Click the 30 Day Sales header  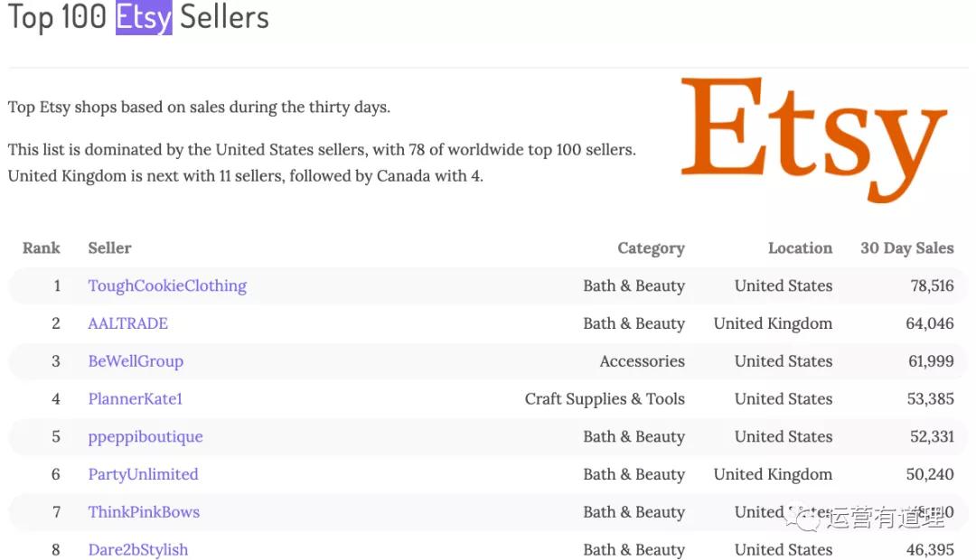(906, 248)
